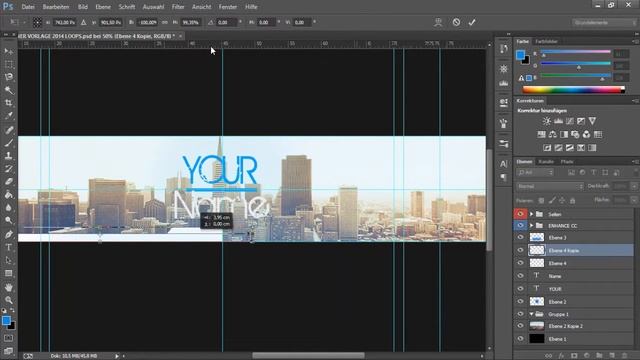Viewport: 640px width, 360px height.
Task: Select the Brush tool
Action: click(9, 143)
